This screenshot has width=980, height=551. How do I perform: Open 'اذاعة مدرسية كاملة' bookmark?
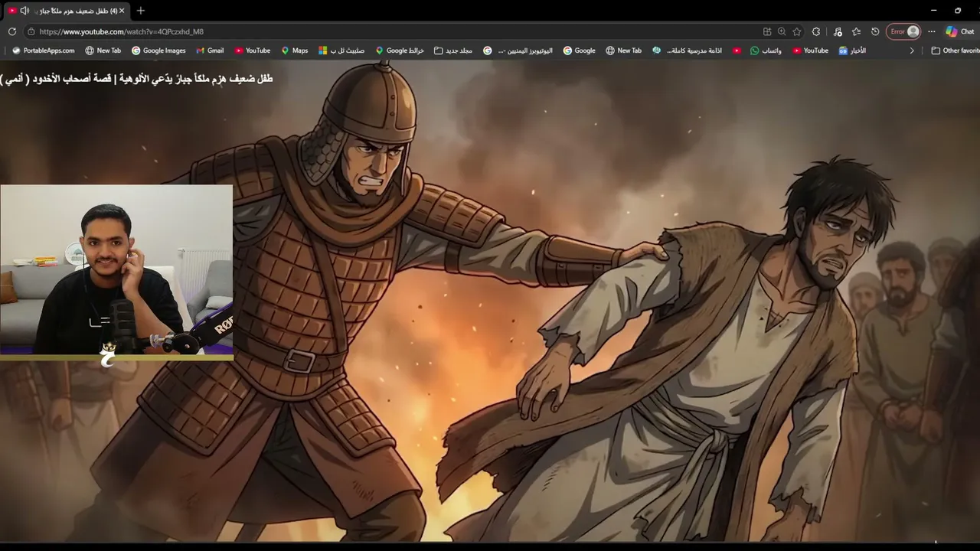(x=688, y=51)
